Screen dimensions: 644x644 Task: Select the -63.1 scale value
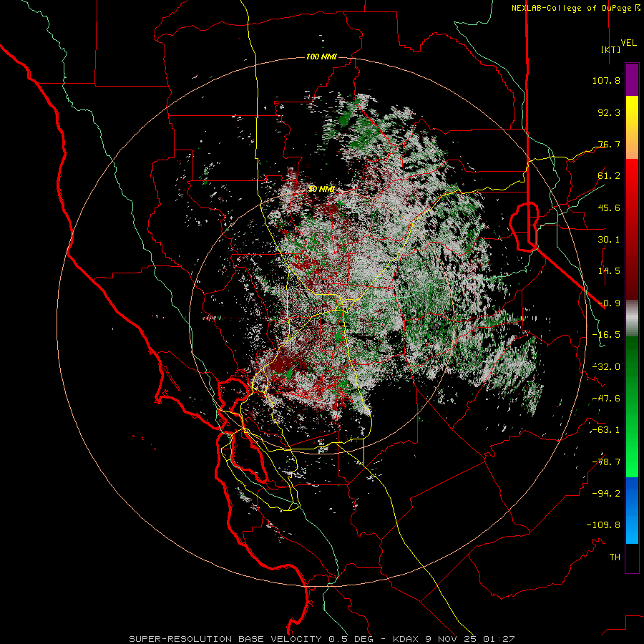(x=606, y=430)
